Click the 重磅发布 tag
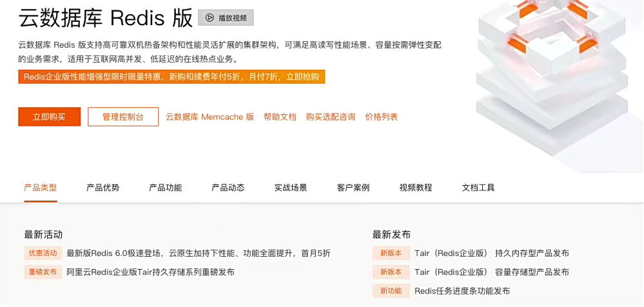This screenshot has height=307, width=644. pyautogui.click(x=43, y=272)
